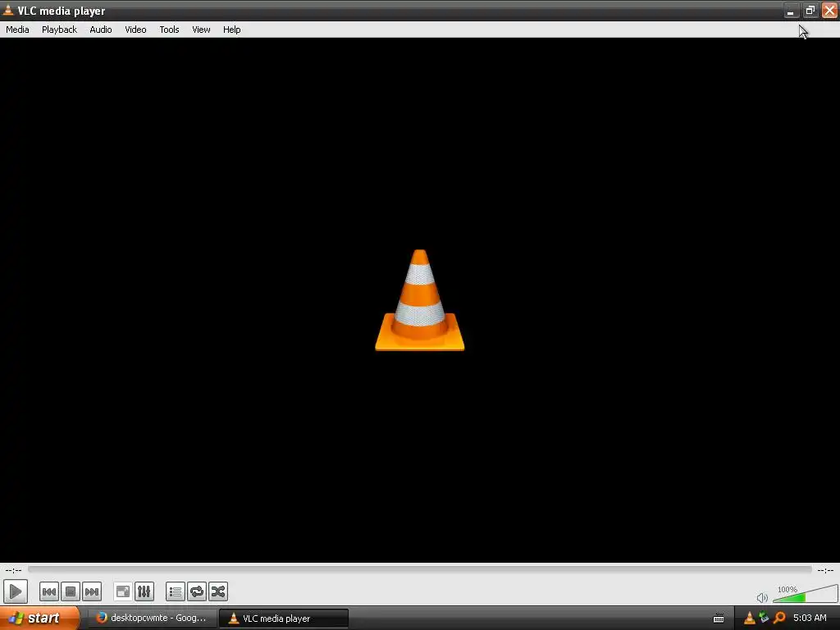
Task: Skip to previous media track
Action: tap(48, 591)
